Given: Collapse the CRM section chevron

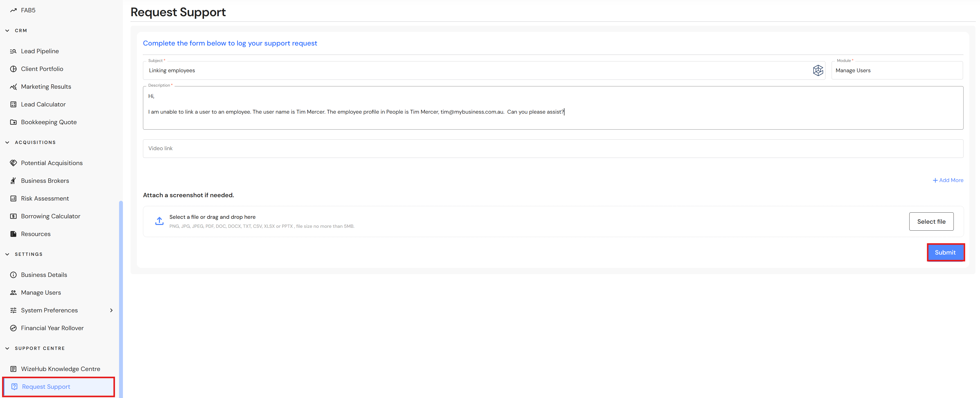Looking at the screenshot, I should (x=7, y=30).
